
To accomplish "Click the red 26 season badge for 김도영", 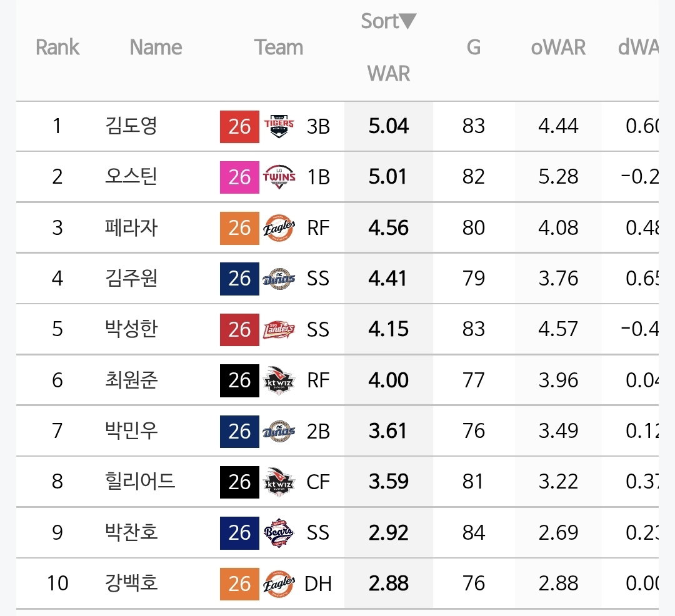I will point(239,126).
